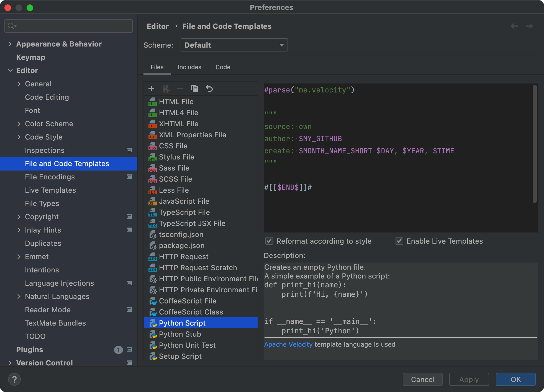Viewport: 544px width, 392px height.
Task: Click the Create Template plus icon
Action: point(151,89)
